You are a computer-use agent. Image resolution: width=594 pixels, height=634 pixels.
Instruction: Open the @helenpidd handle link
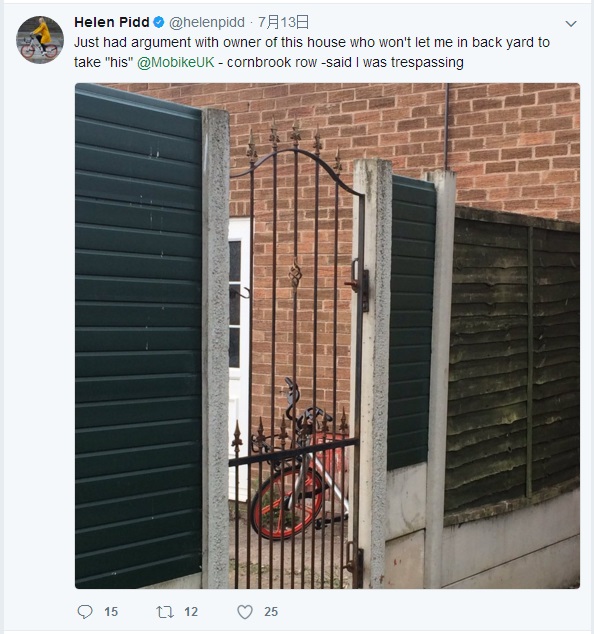pos(207,22)
